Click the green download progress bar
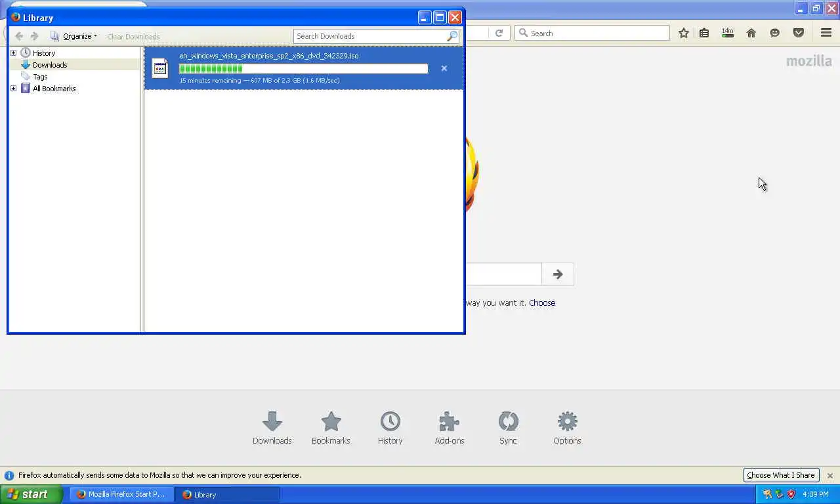The width and height of the screenshot is (840, 504). 303,69
